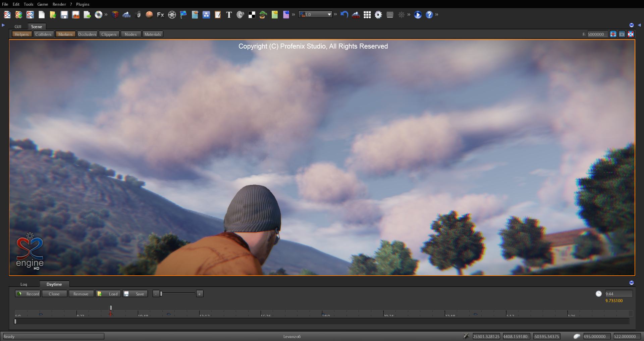Select the Text 'T' tool icon
Viewport: 644px width, 341px height.
click(229, 15)
